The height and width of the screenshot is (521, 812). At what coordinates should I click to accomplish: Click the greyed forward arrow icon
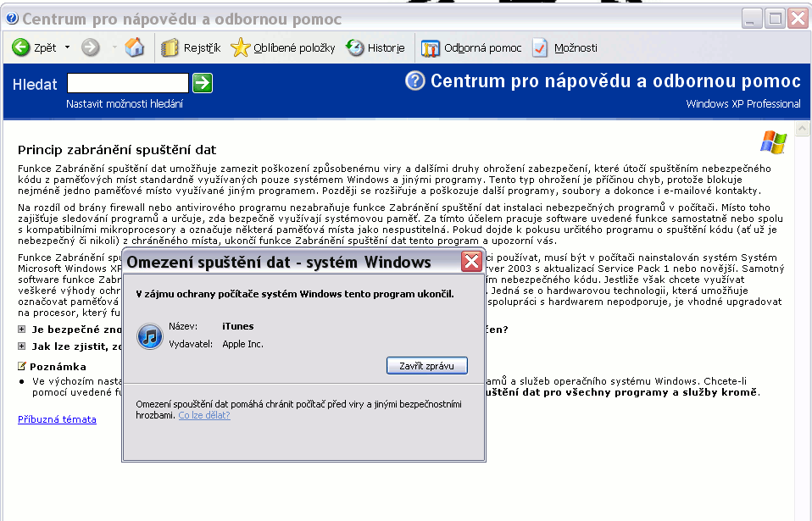(x=90, y=47)
